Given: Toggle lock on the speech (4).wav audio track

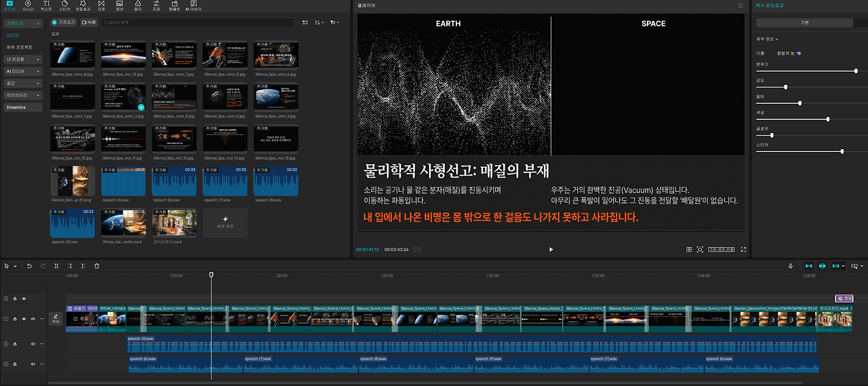Looking at the screenshot, I should pos(15,344).
